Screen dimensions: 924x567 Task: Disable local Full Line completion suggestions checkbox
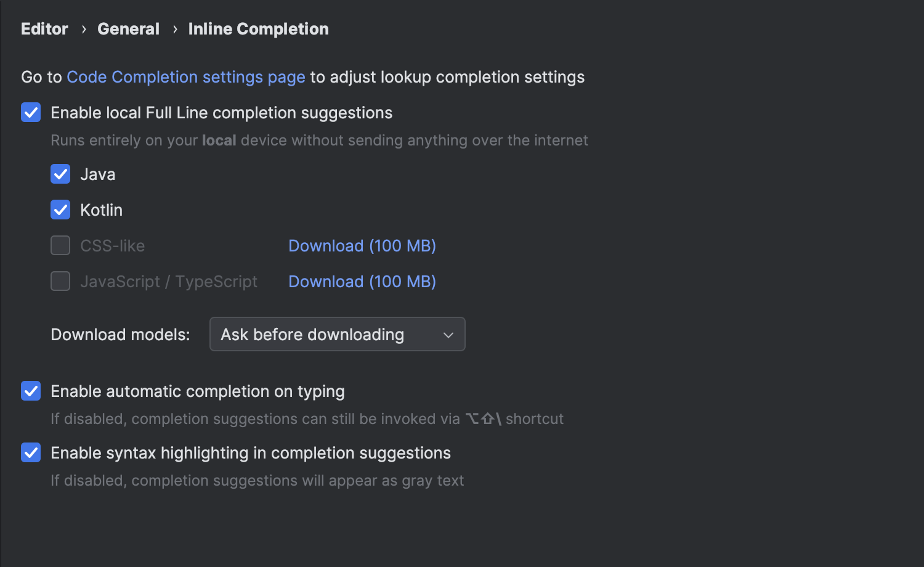(31, 113)
